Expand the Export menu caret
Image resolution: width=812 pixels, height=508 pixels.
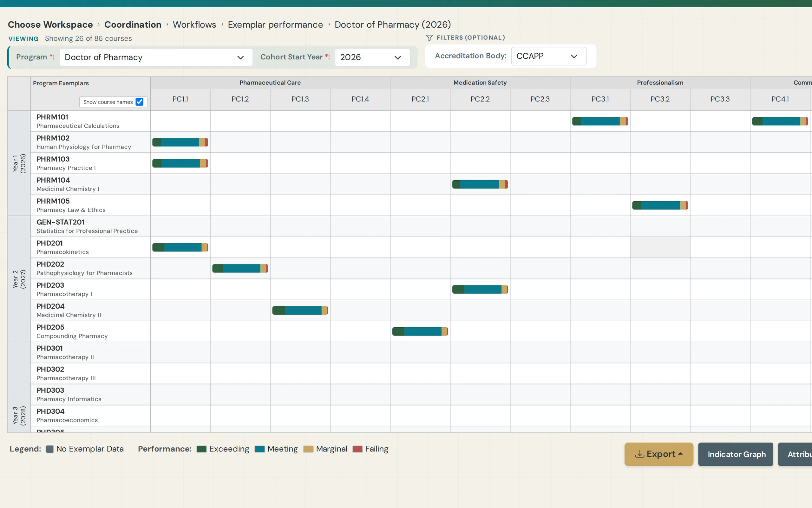click(680, 454)
